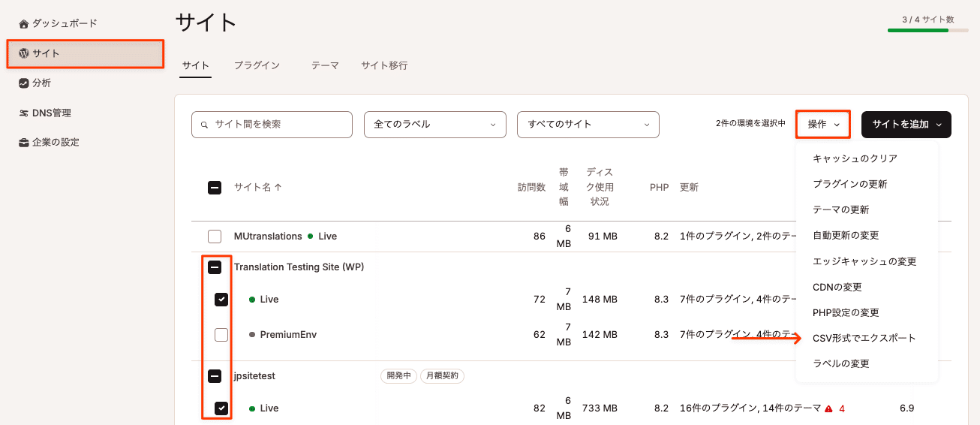The height and width of the screenshot is (425, 980).
Task: Click the sort arrow next to サイト名
Action: (x=278, y=188)
